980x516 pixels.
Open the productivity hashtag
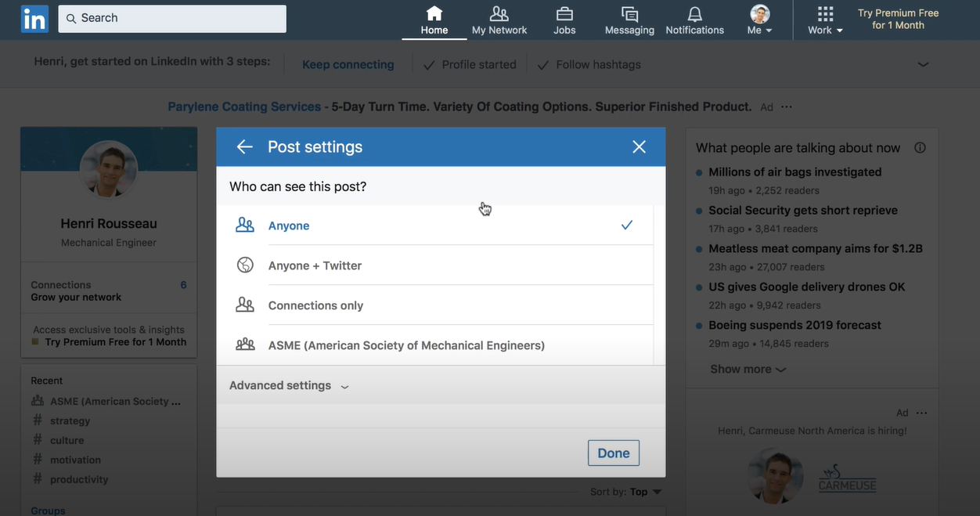(x=79, y=479)
